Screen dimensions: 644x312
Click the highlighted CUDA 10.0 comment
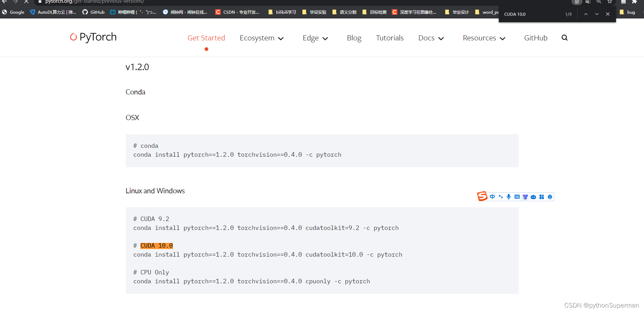[156, 246]
